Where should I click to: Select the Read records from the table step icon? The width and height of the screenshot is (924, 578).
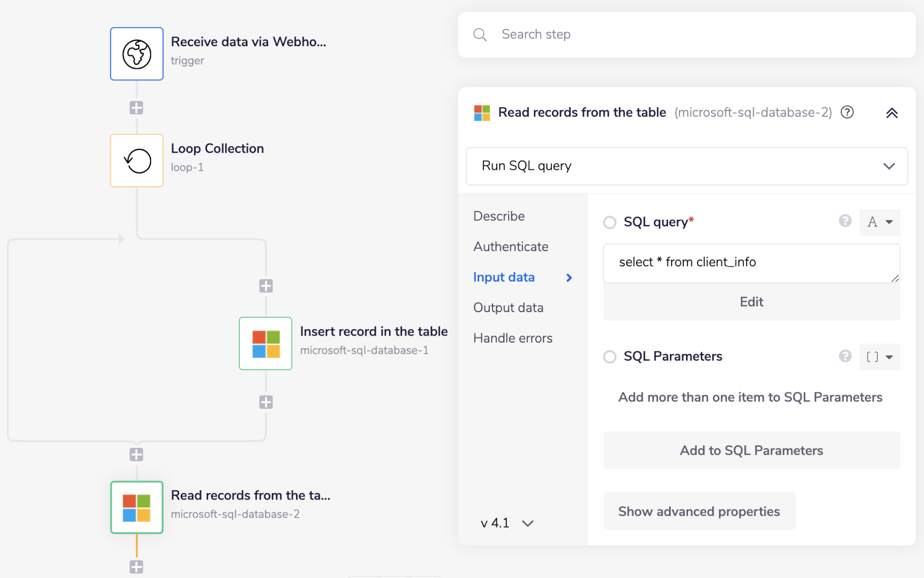(x=137, y=507)
